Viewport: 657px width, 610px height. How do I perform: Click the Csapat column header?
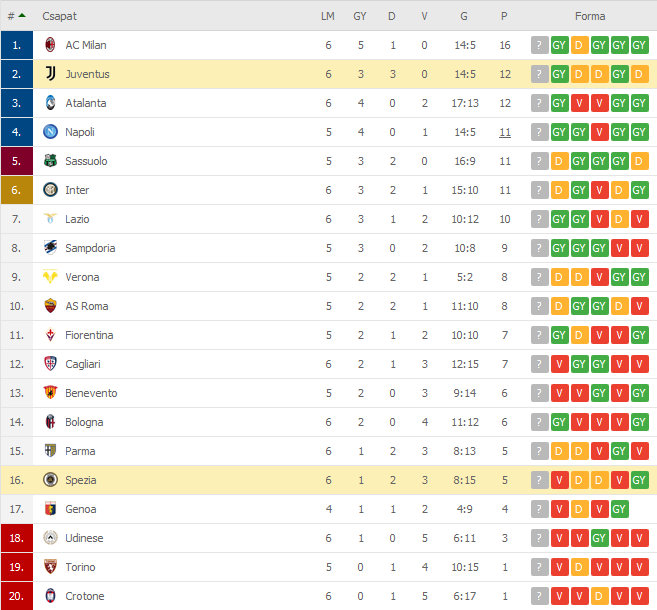[x=59, y=16]
